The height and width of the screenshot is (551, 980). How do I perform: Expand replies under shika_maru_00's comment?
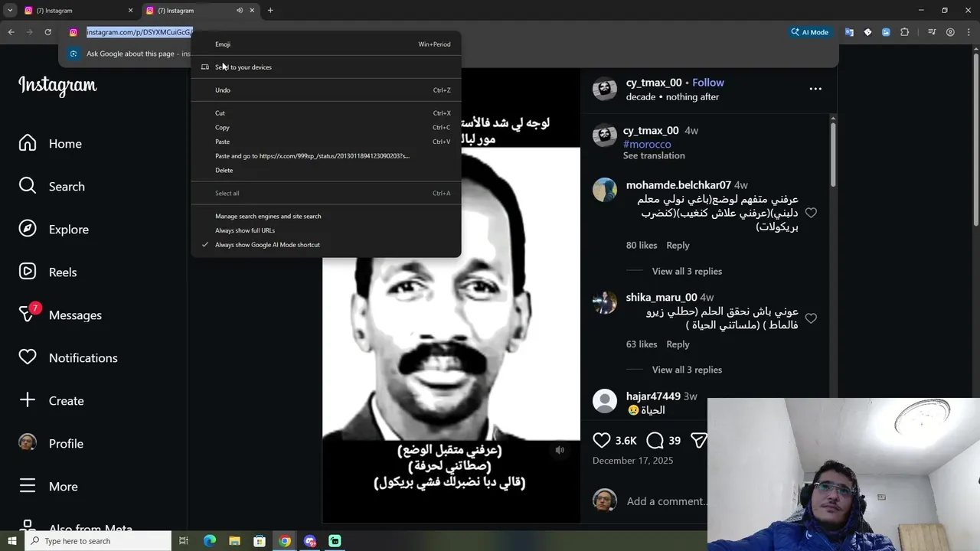[x=687, y=370]
